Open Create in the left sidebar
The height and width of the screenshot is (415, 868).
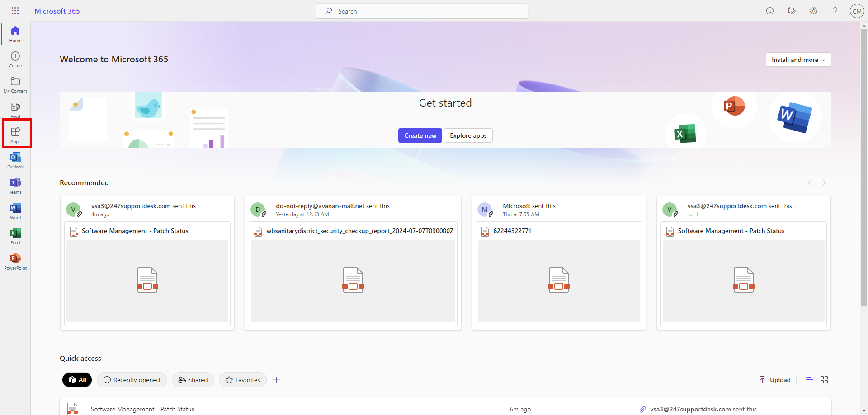[x=15, y=60]
